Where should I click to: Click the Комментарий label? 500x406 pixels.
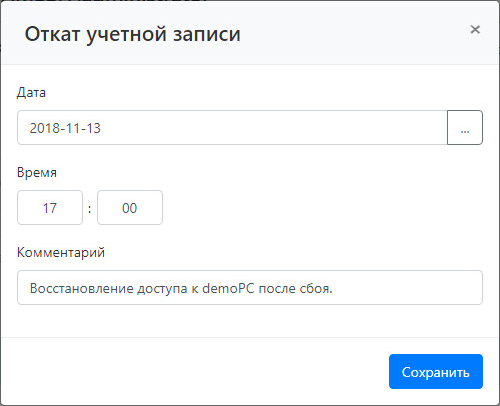pos(61,252)
